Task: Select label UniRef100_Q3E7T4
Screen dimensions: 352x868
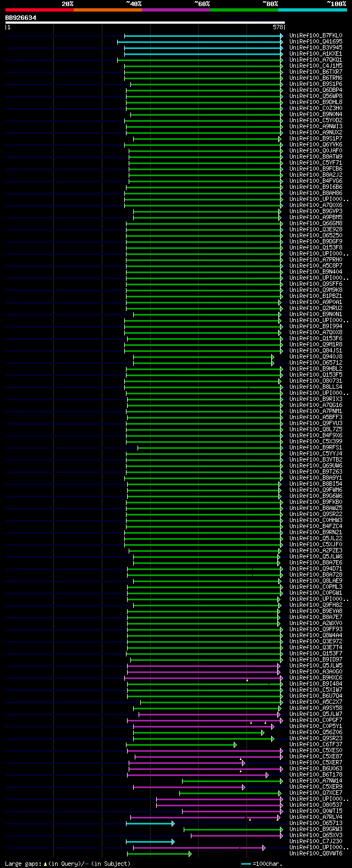Action: tap(316, 648)
